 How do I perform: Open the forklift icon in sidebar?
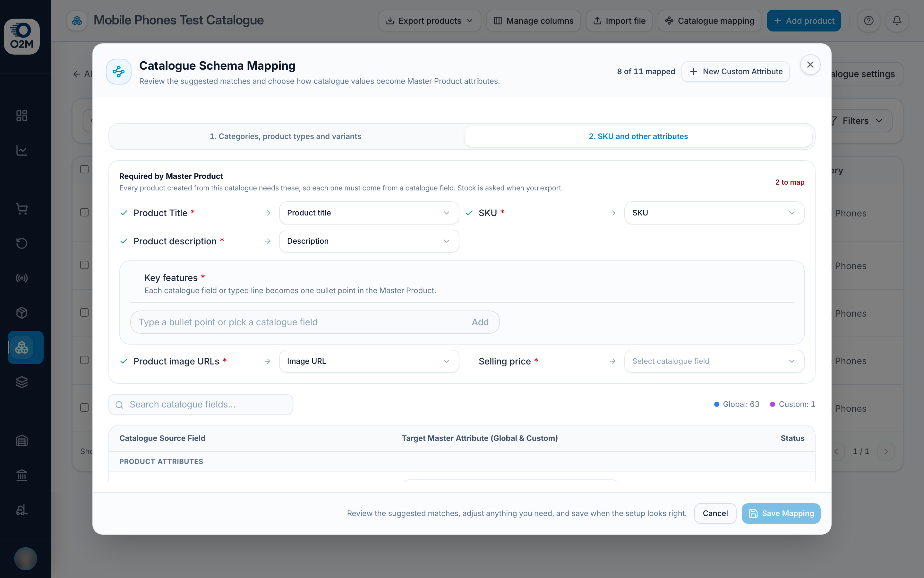(x=22, y=510)
